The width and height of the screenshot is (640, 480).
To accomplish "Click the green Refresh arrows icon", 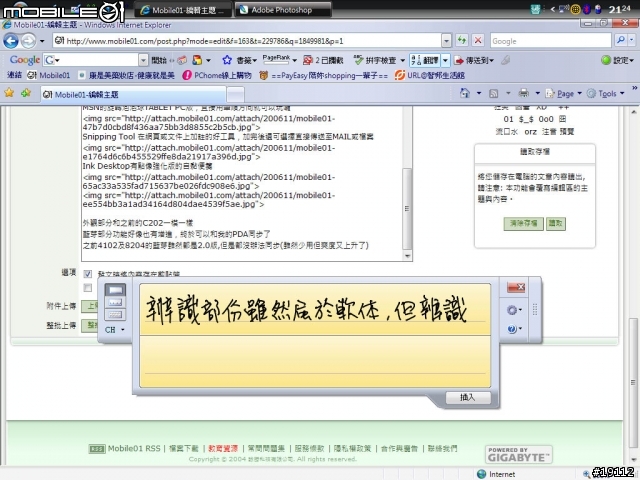I will point(462,40).
